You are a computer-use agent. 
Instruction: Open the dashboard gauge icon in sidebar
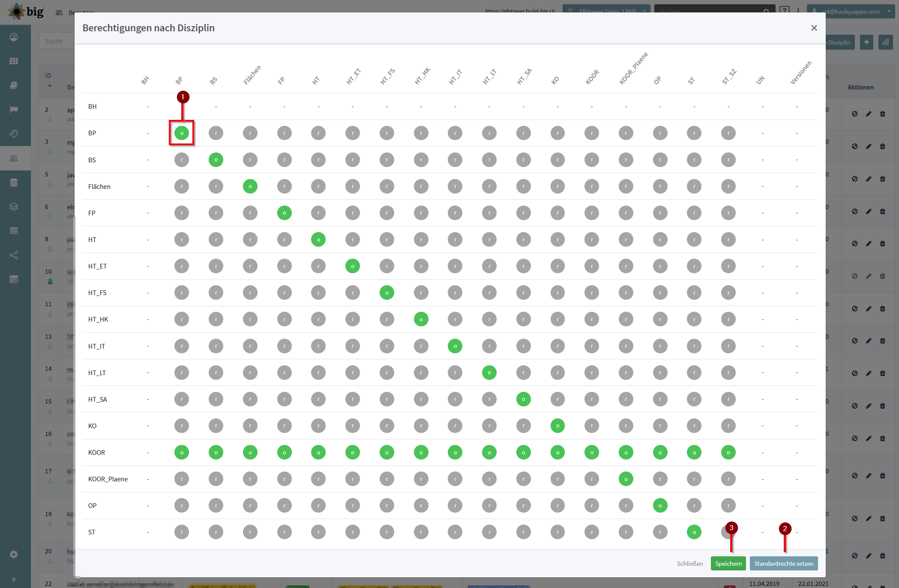coord(14,37)
